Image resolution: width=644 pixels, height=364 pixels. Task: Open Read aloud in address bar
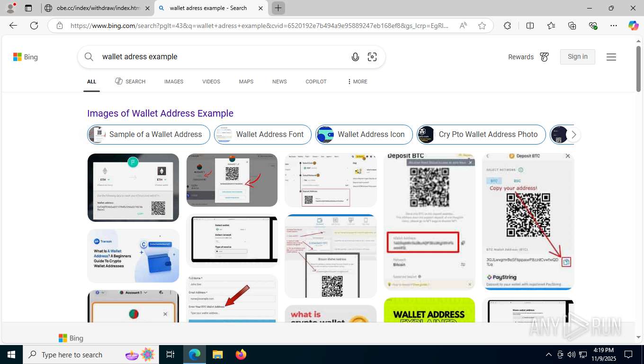[463, 26]
